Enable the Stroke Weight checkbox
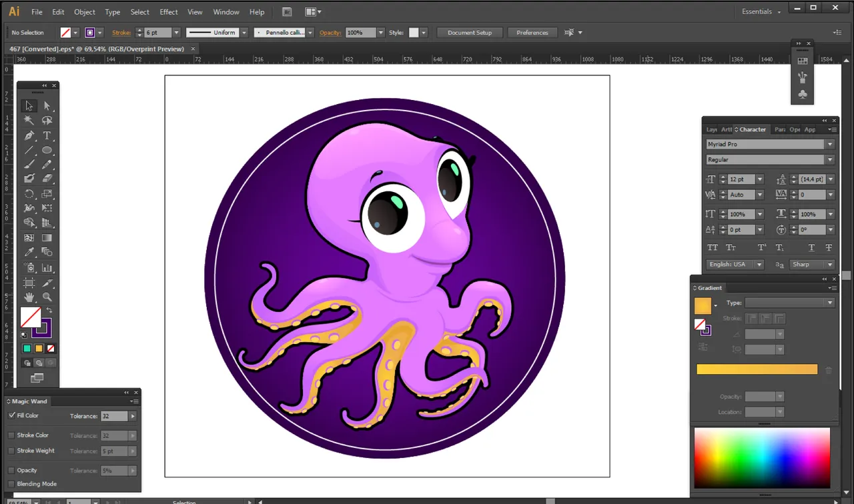The width and height of the screenshot is (854, 504). [11, 451]
